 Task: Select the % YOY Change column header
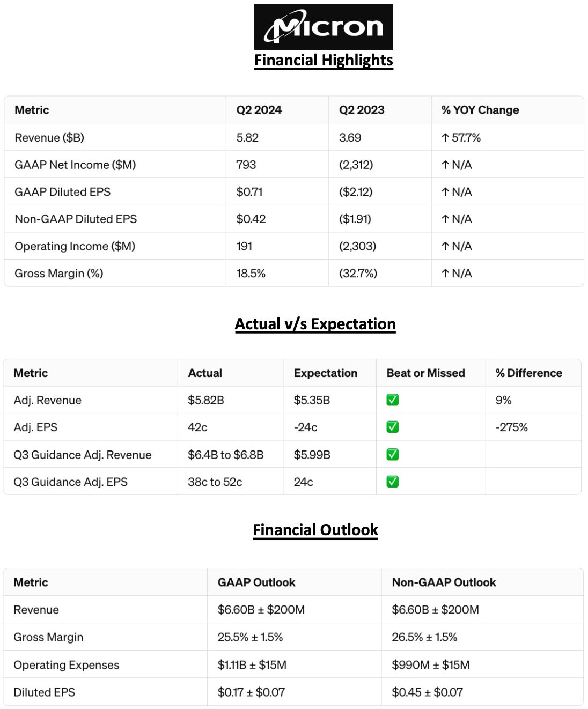point(480,110)
